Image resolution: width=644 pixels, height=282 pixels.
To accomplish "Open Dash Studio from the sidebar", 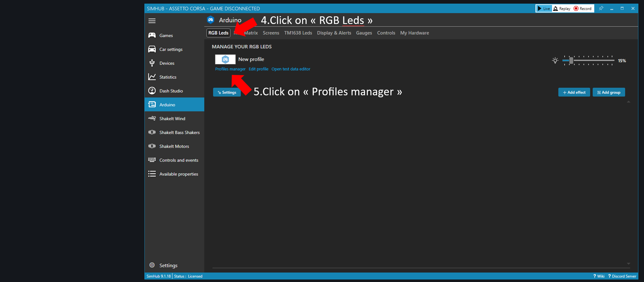I will tap(171, 91).
